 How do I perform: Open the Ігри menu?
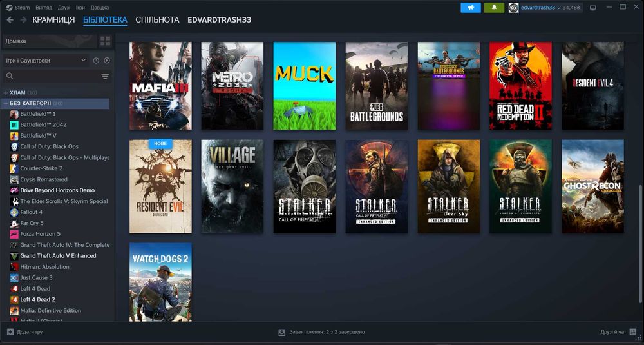(x=80, y=7)
